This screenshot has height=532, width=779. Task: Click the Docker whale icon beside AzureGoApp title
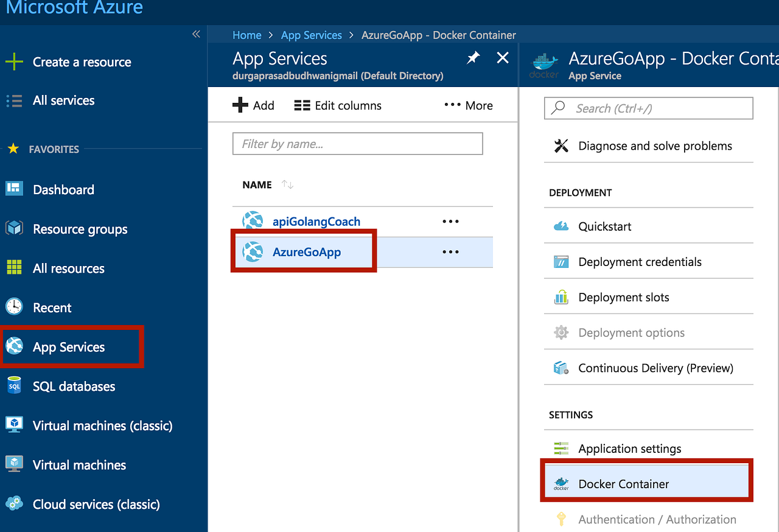pos(543,64)
